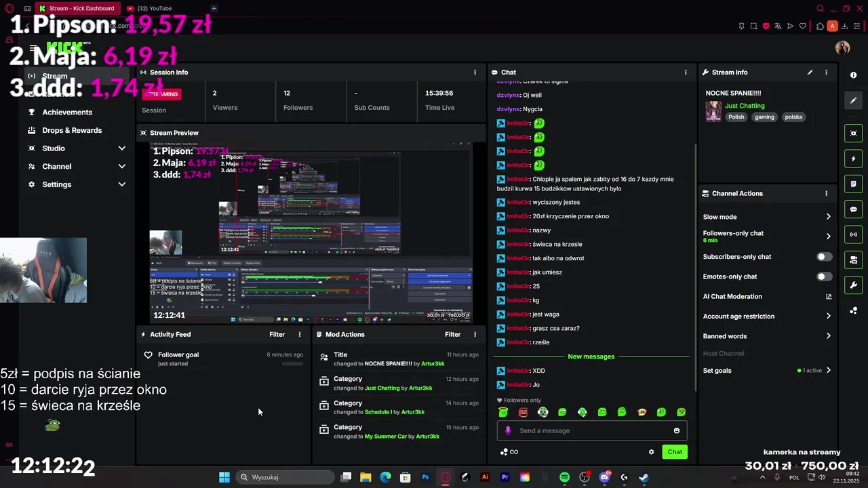Expand the Studio sidebar section
Viewport: 868px width, 488px height.
click(x=122, y=148)
